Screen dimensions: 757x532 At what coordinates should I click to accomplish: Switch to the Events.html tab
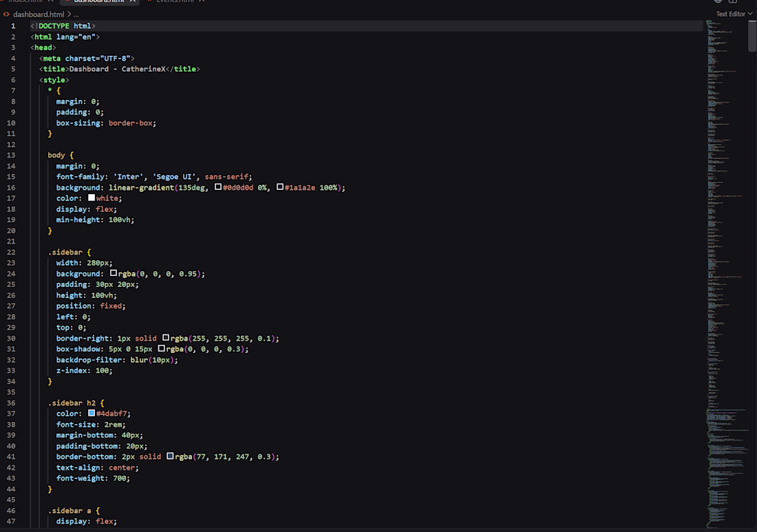(175, 1)
